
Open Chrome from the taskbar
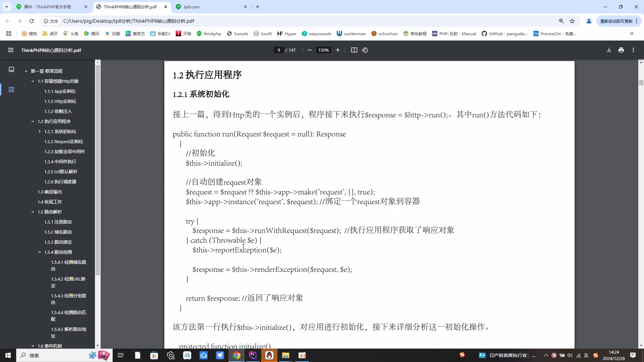click(236, 355)
